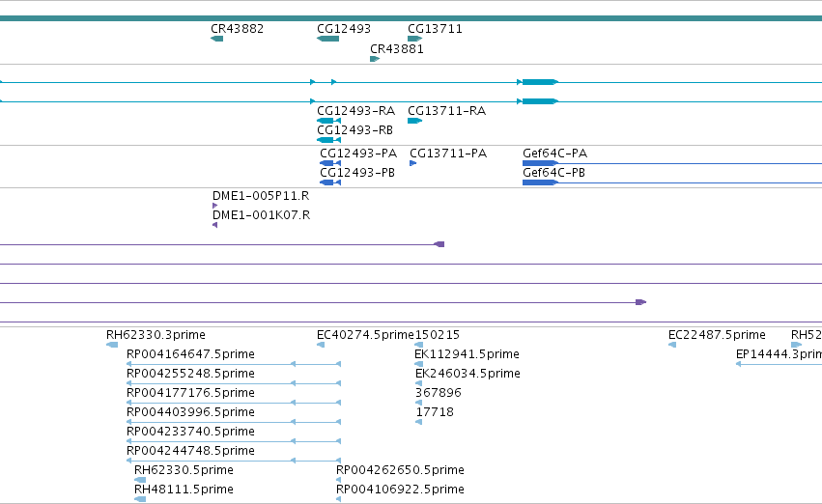Click the DME1-001K07.R label
822x504 pixels.
(x=261, y=214)
